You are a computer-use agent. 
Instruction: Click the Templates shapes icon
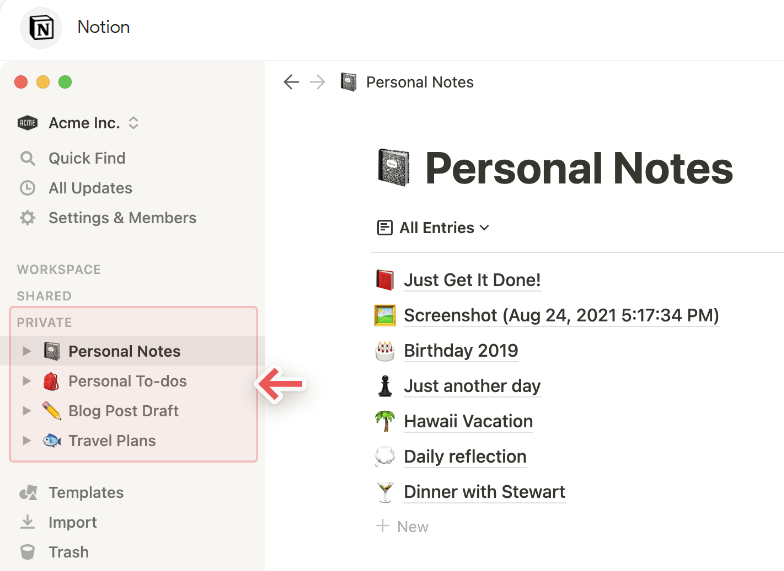28,493
